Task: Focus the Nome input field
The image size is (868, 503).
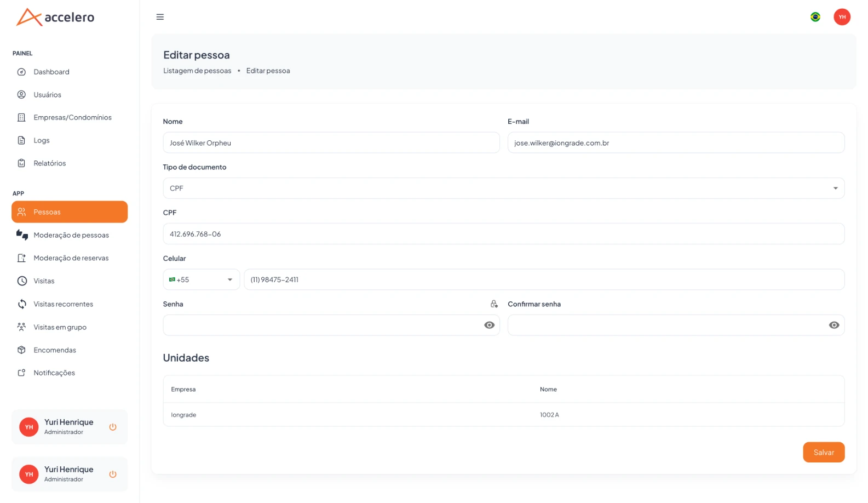Action: pyautogui.click(x=331, y=142)
